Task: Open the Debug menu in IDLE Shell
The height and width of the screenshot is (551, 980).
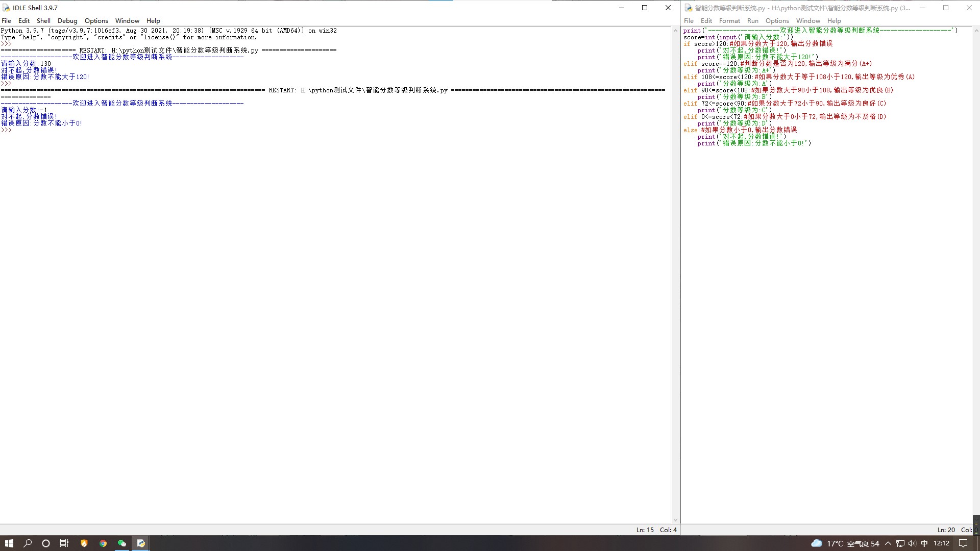Action: [x=67, y=21]
